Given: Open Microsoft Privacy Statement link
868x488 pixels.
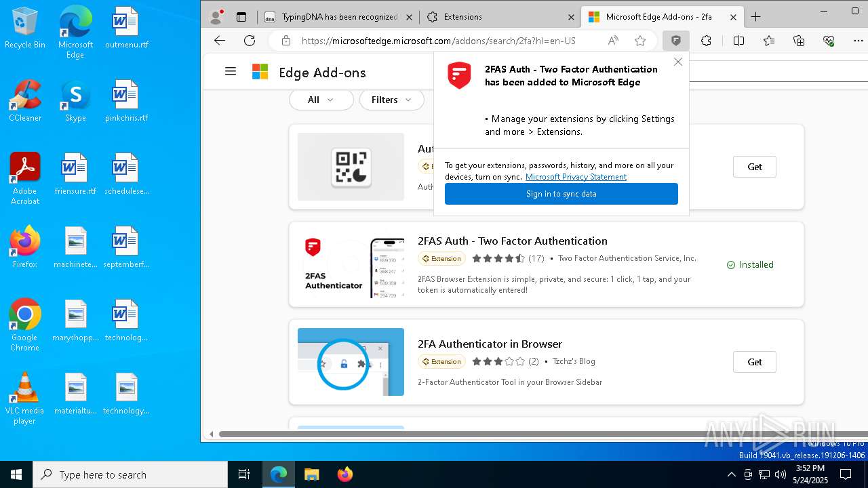Looking at the screenshot, I should 576,177.
